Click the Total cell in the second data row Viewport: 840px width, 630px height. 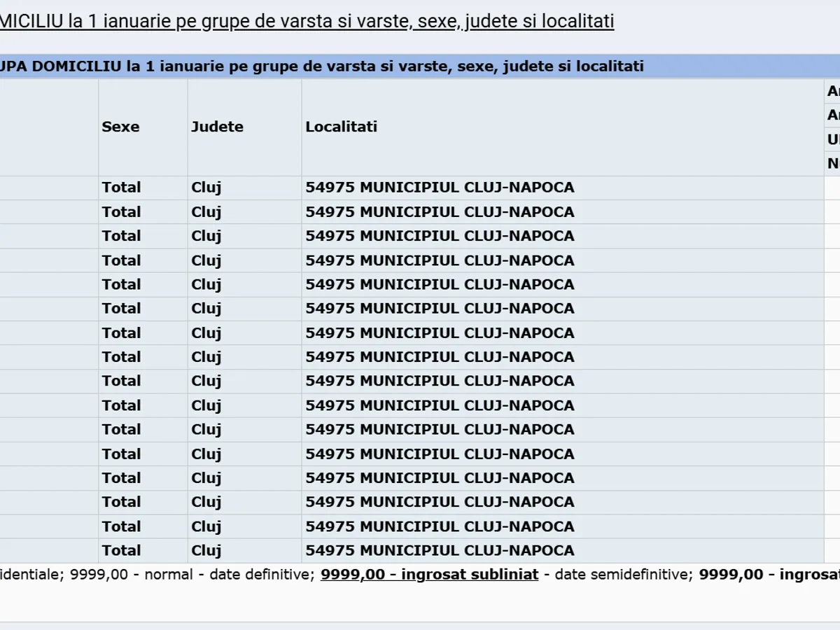[121, 211]
